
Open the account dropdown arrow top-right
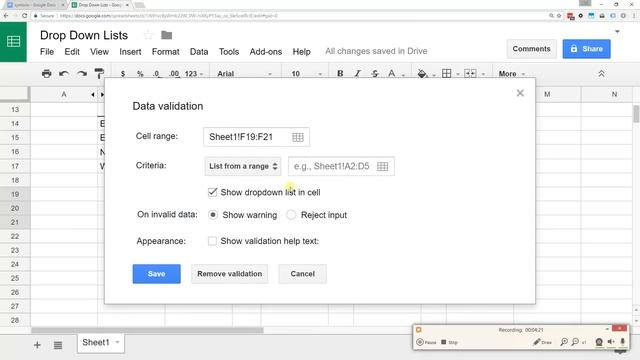click(617, 31)
